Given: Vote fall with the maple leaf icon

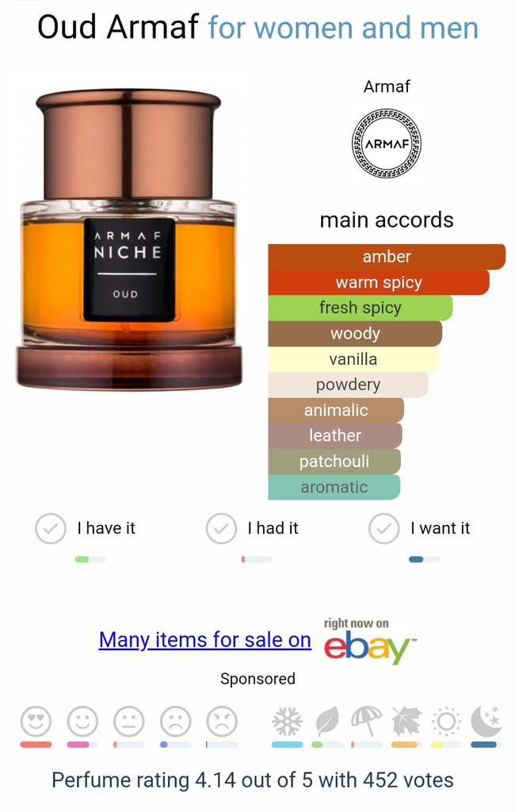Looking at the screenshot, I should tap(406, 721).
